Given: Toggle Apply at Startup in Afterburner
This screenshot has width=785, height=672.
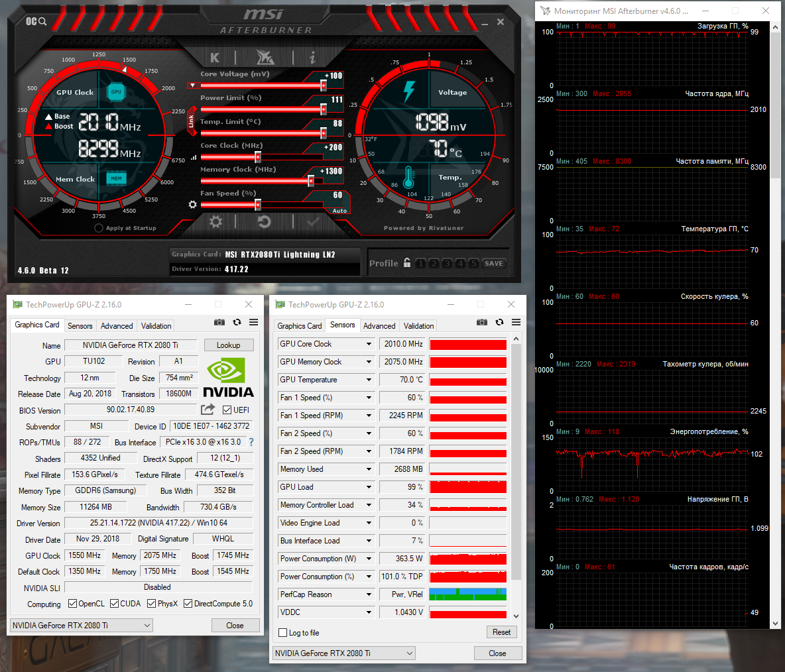Looking at the screenshot, I should [x=99, y=228].
